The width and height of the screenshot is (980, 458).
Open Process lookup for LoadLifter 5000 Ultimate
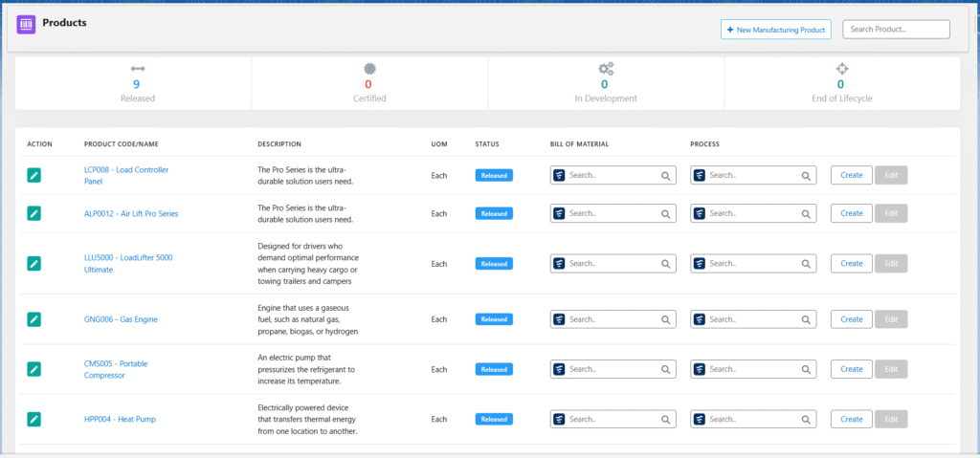click(x=752, y=263)
